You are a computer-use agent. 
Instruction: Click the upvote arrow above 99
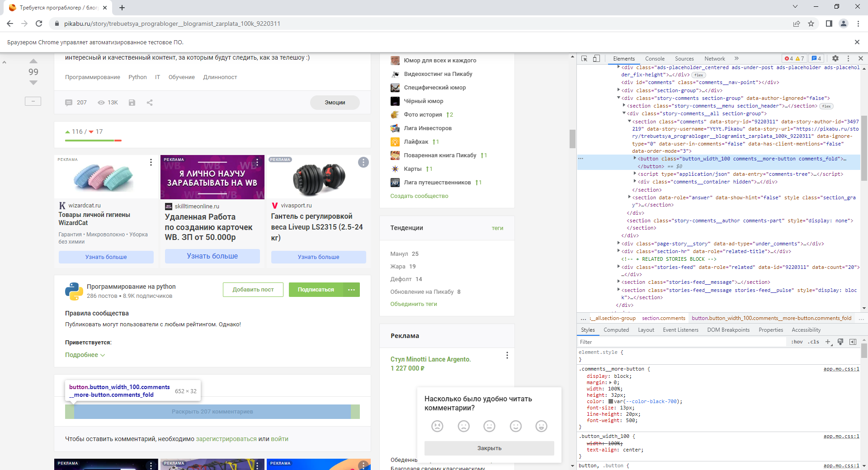click(x=33, y=61)
